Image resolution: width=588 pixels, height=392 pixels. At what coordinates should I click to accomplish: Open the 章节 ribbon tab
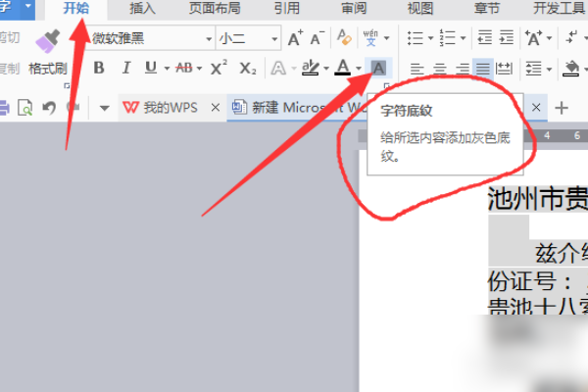pos(487,8)
